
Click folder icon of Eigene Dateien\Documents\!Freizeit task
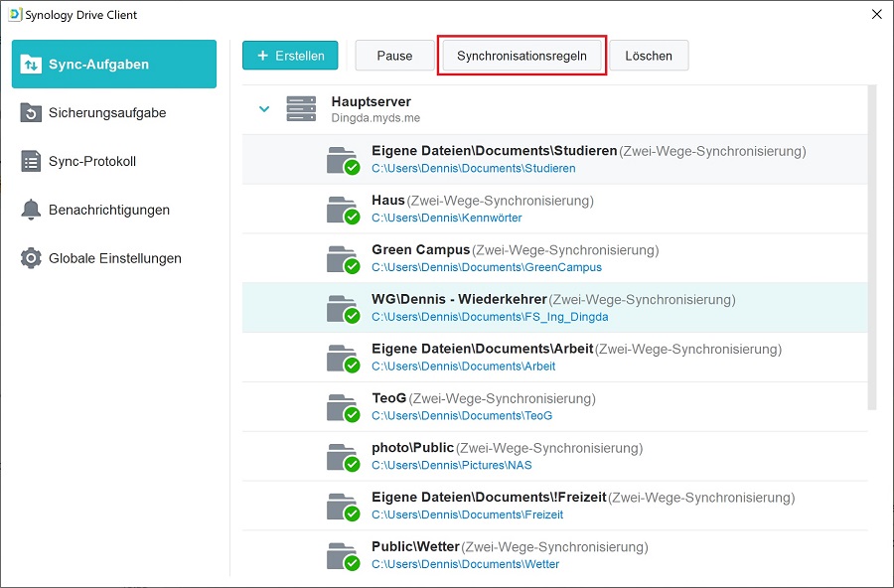point(344,507)
